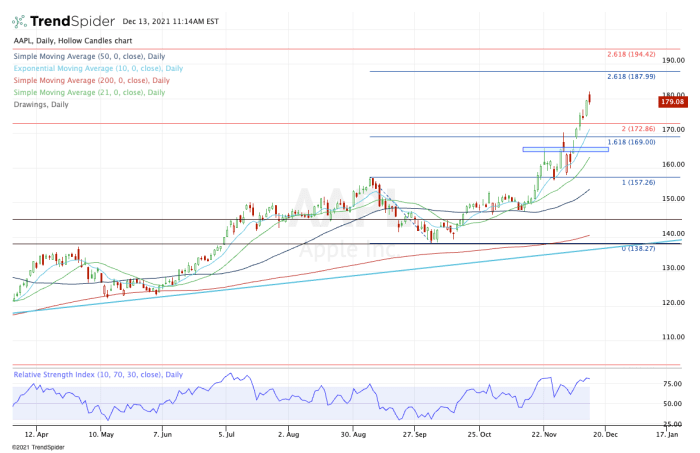The image size is (700, 453).
Task: Select the Simple Moving Average (200) legend entry
Action: [x=92, y=80]
